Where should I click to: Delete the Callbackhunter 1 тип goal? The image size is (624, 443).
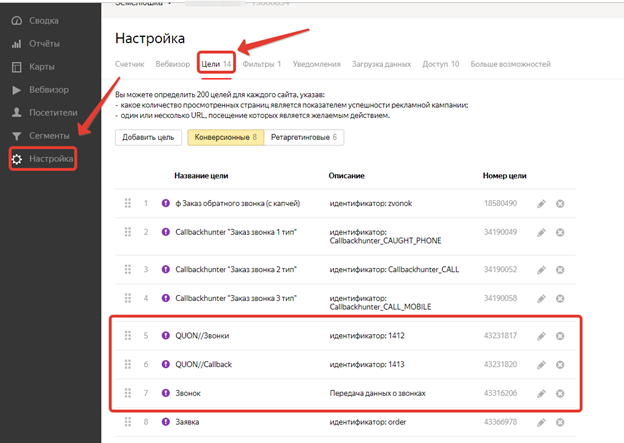tap(560, 232)
